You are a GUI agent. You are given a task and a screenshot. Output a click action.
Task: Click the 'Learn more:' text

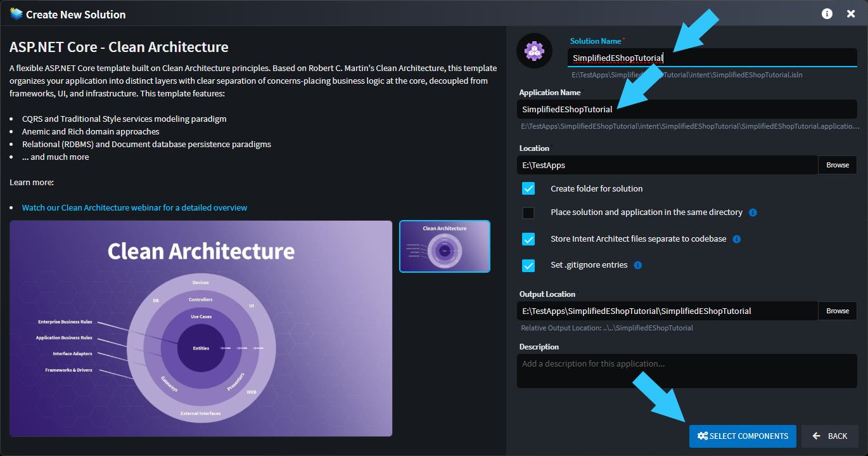coord(32,182)
